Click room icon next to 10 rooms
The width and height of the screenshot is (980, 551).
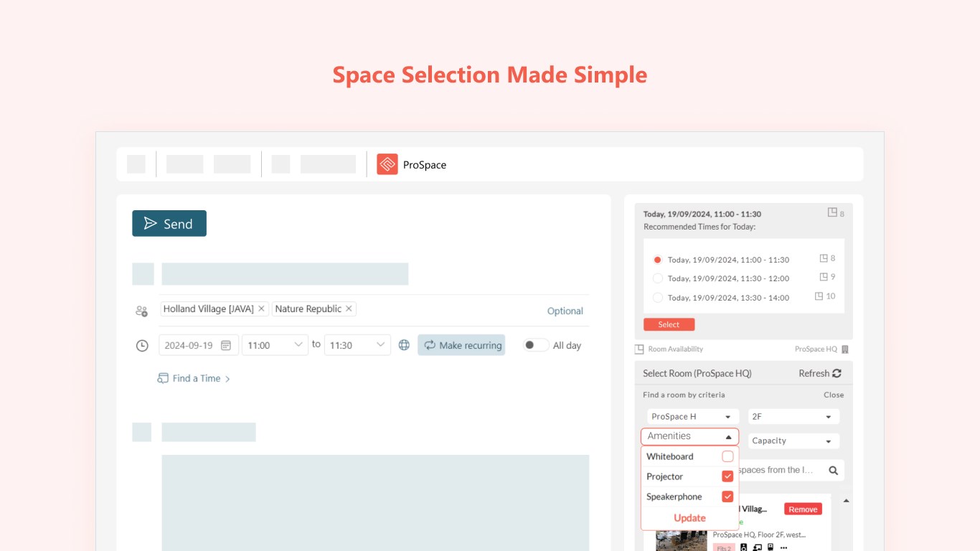coord(819,296)
